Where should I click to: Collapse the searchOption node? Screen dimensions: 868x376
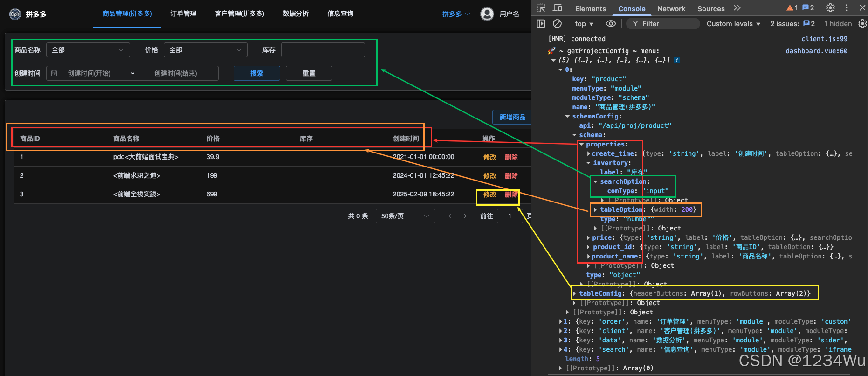click(x=596, y=181)
